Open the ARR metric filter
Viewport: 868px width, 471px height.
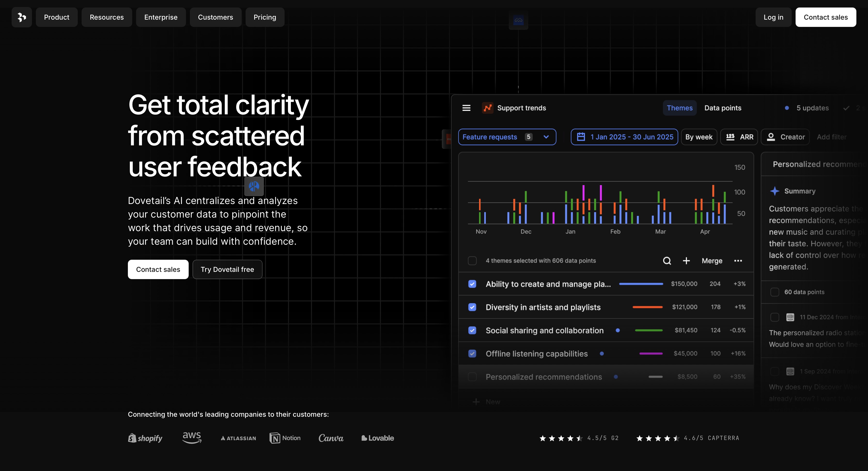[x=739, y=137]
